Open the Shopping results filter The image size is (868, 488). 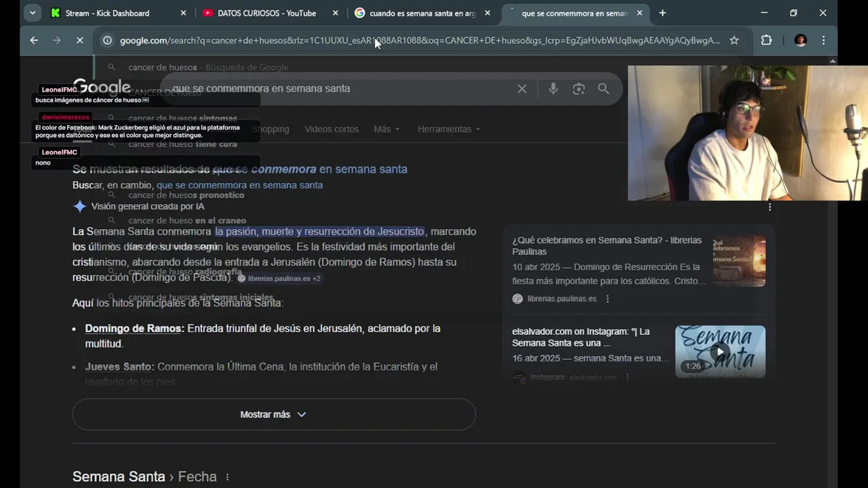271,129
